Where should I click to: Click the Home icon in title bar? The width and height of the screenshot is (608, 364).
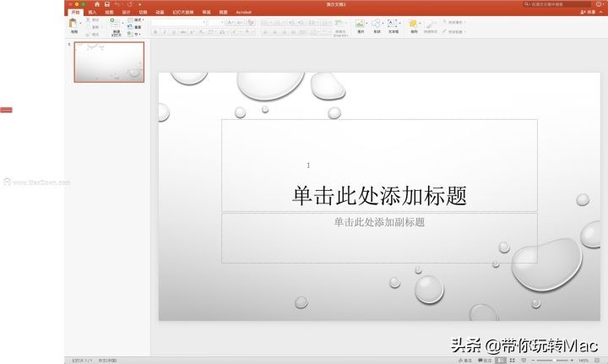point(97,4)
